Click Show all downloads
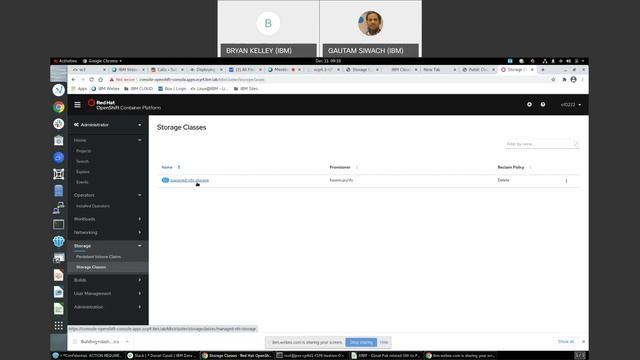The image size is (640, 360). [x=566, y=341]
